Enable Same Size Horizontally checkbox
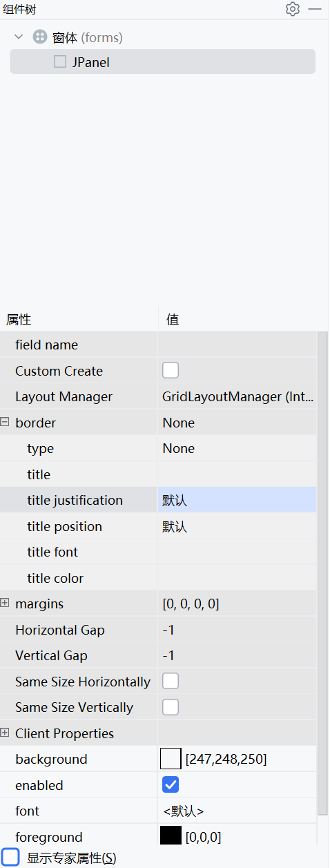Viewport: 330px width, 868px height. point(171,681)
